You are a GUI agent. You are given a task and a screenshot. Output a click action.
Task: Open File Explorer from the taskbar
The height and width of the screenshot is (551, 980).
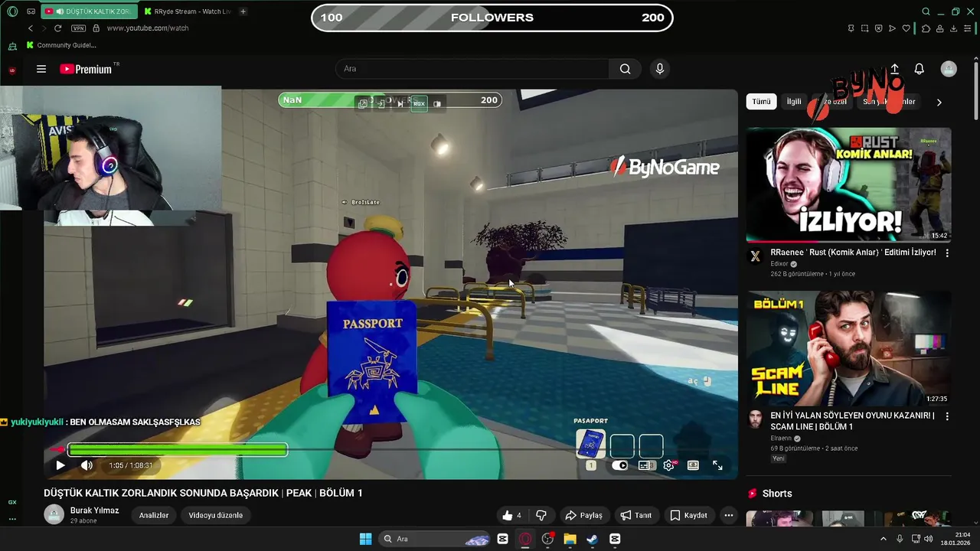(570, 539)
